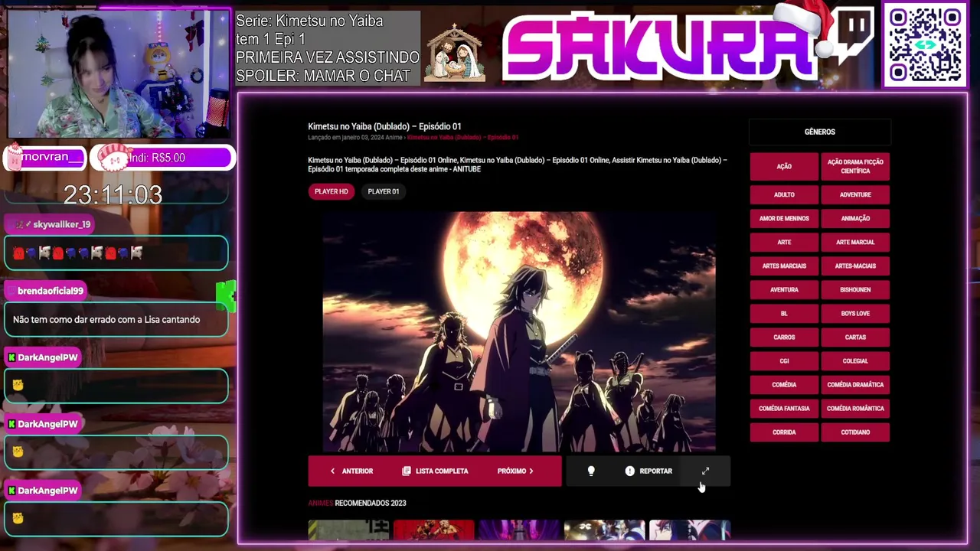Click the R$5.00 donation badge
Image resolution: width=980 pixels, height=551 pixels.
[161, 158]
